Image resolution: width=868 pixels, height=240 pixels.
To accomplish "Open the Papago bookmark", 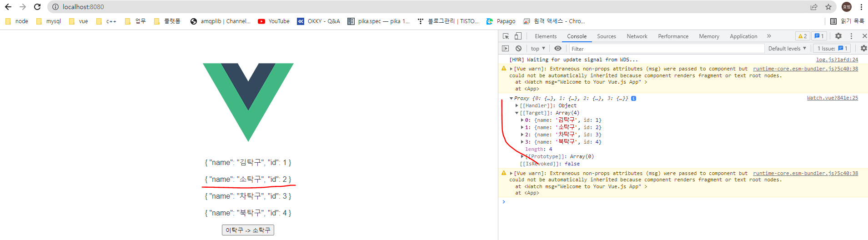I will pos(501,21).
